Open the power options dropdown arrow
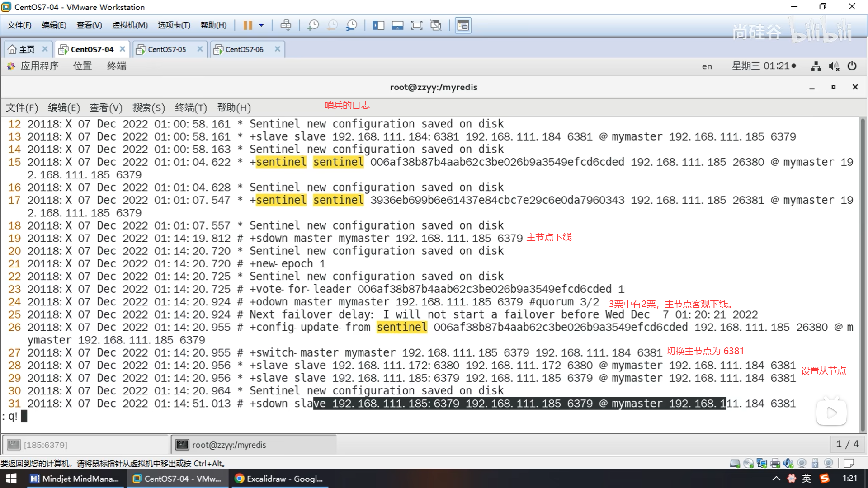Screen dimensions: 868x488 tap(261, 25)
